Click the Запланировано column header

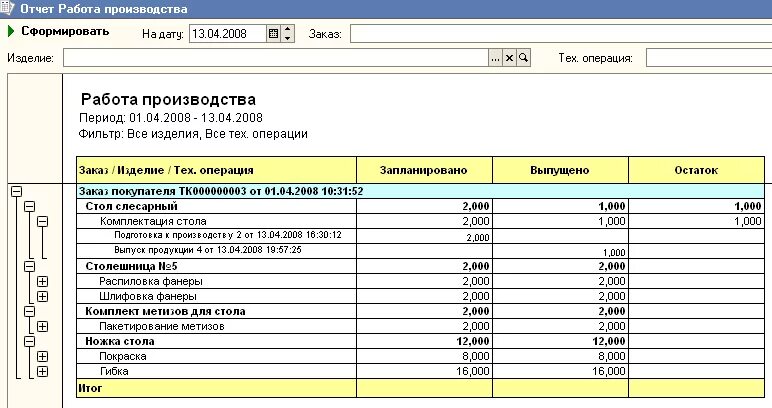point(424,170)
